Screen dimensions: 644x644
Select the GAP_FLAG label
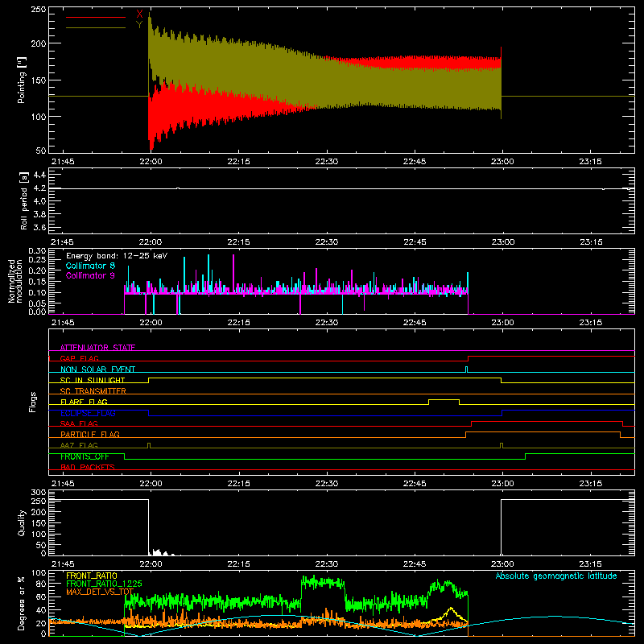79,358
